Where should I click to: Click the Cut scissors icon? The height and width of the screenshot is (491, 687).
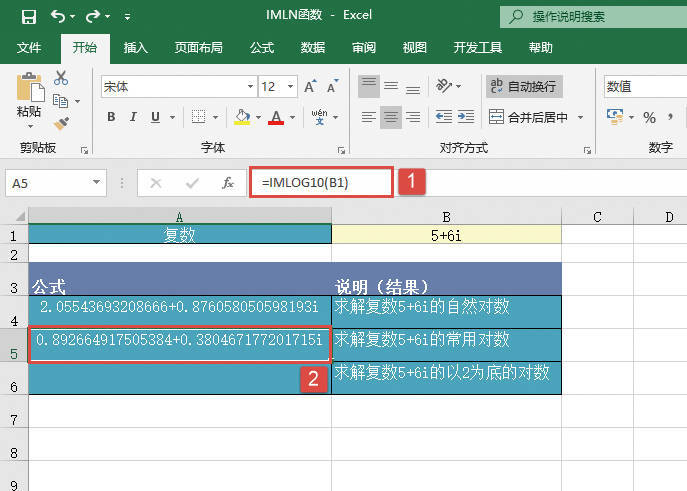tap(61, 78)
